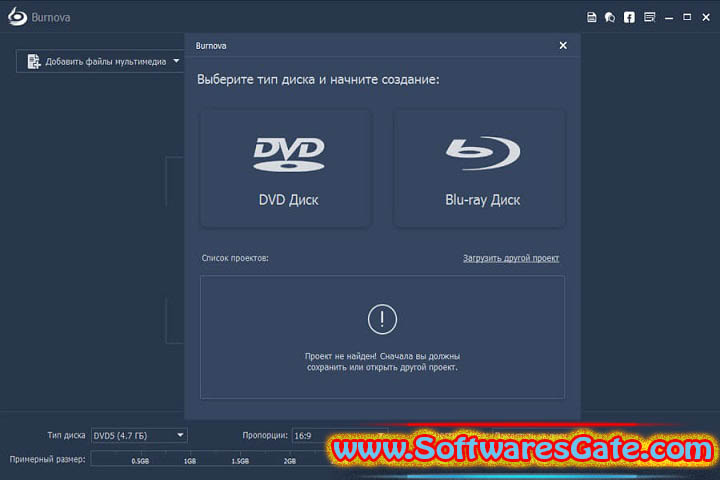Image resolution: width=720 pixels, height=480 pixels.
Task: Click Добавить файлы мультимедиа button
Action: [x=100, y=62]
